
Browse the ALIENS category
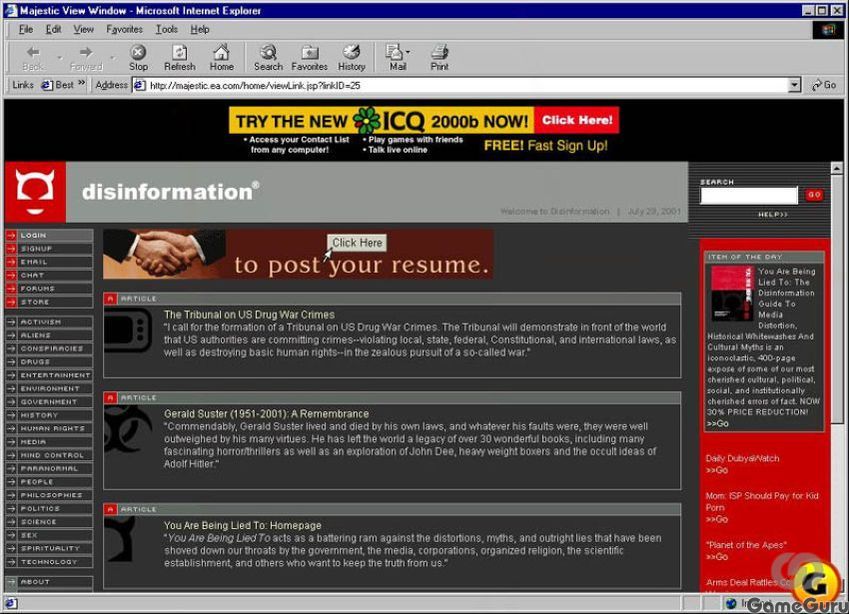[49, 335]
